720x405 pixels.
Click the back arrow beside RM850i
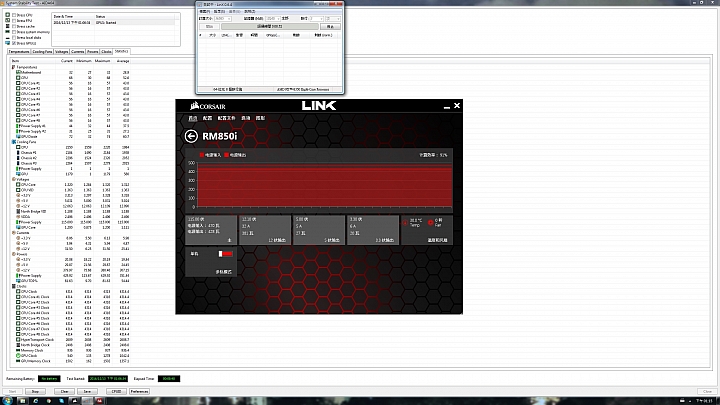[191, 136]
